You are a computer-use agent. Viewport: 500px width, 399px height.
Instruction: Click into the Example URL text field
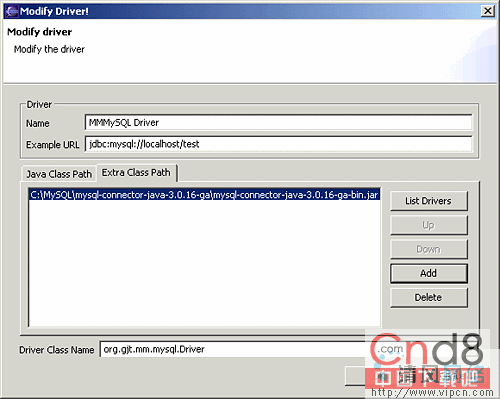coord(278,144)
